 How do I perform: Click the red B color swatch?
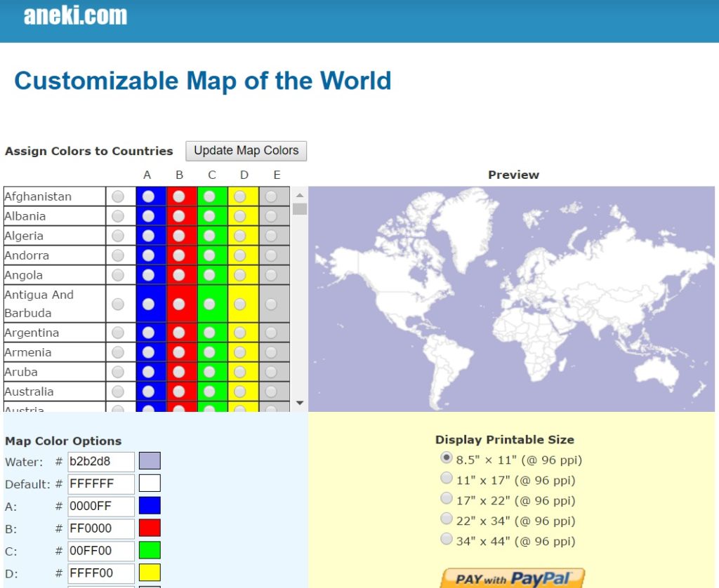[150, 528]
